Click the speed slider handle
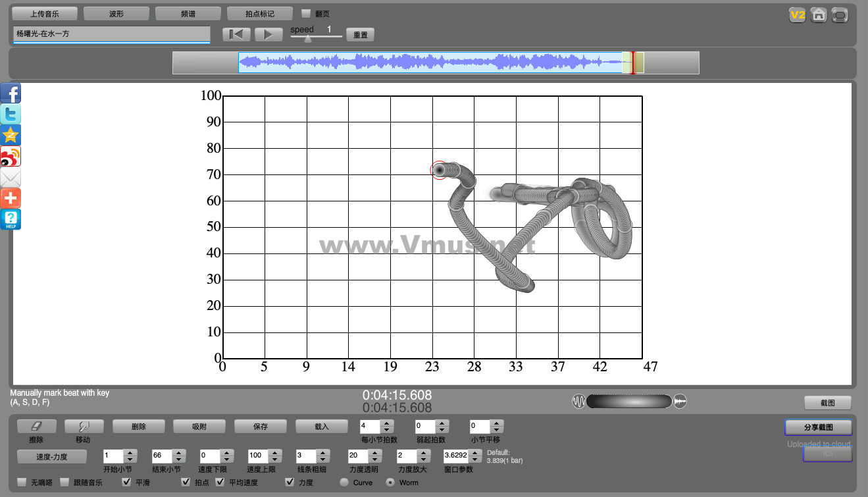 tap(308, 38)
